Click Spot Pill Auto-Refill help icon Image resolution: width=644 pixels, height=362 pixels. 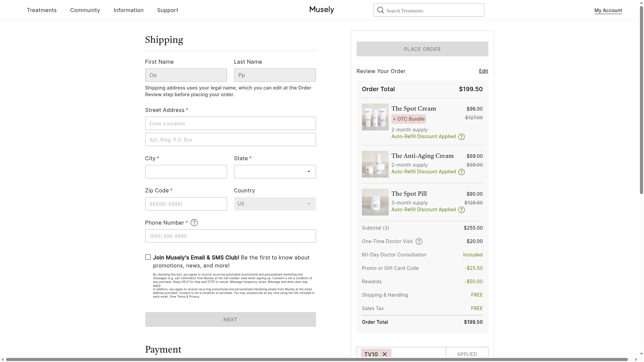[x=462, y=210]
